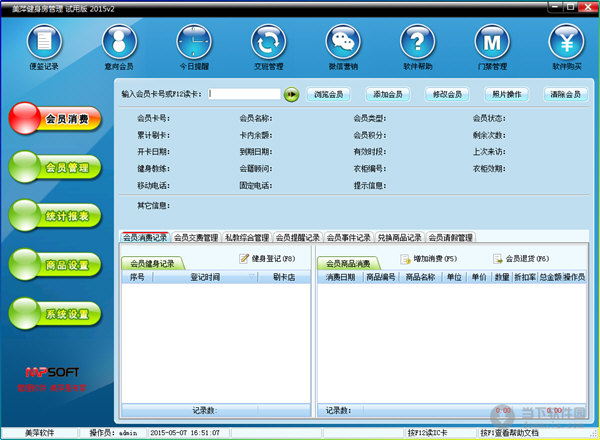Click the 按F12读IC卡 status text
600x440 pixels.
point(427,433)
